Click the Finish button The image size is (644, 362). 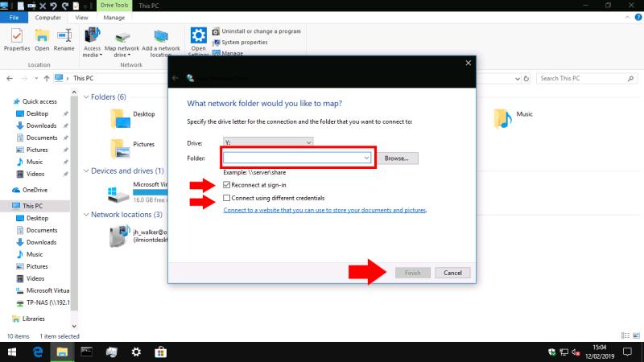click(413, 273)
